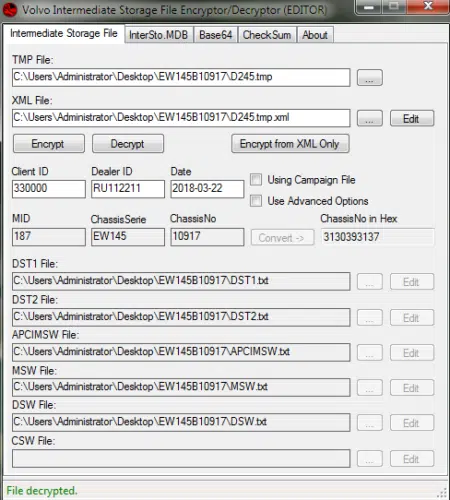The width and height of the screenshot is (450, 500).
Task: Click the TMP File path field
Action: (x=181, y=77)
